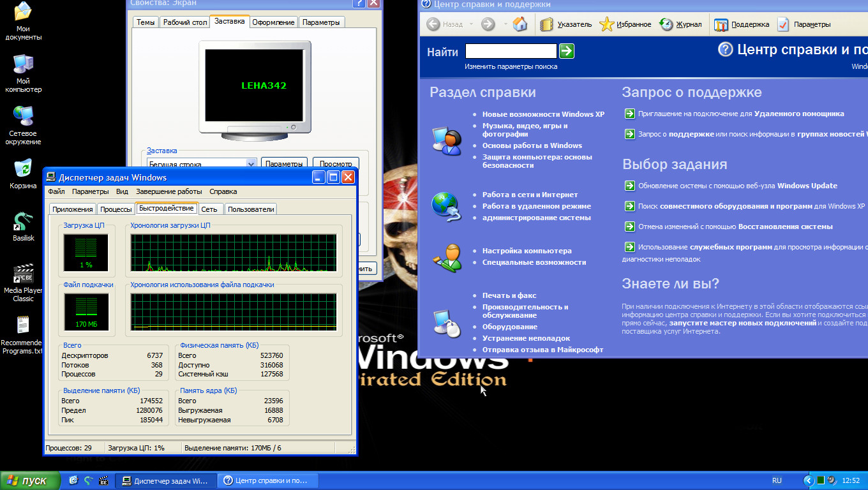Image resolution: width=868 pixels, height=490 pixels.
Task: Switch to the Процессы tab
Action: point(116,209)
